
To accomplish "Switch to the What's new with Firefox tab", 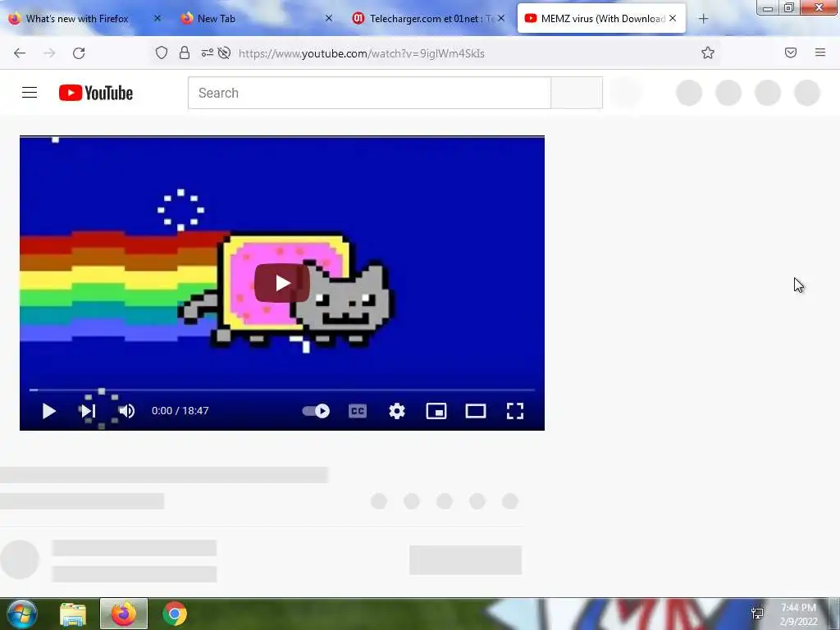I will [x=77, y=19].
